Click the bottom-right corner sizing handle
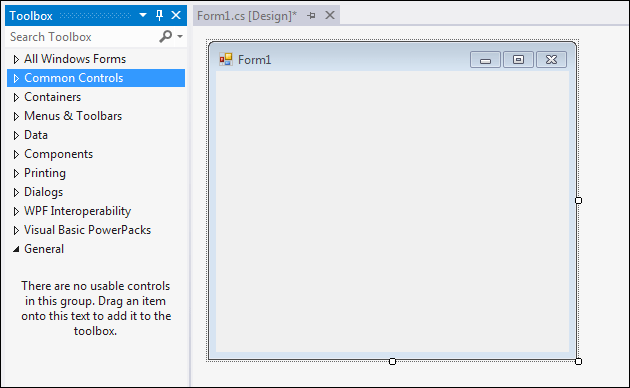Viewport: 630px width, 388px height. [578, 361]
